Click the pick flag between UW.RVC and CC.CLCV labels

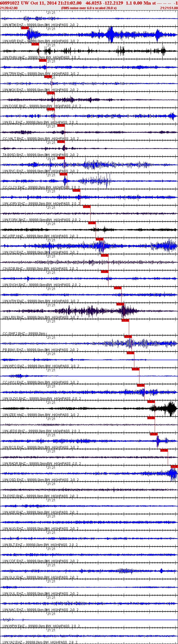coord(63,174)
